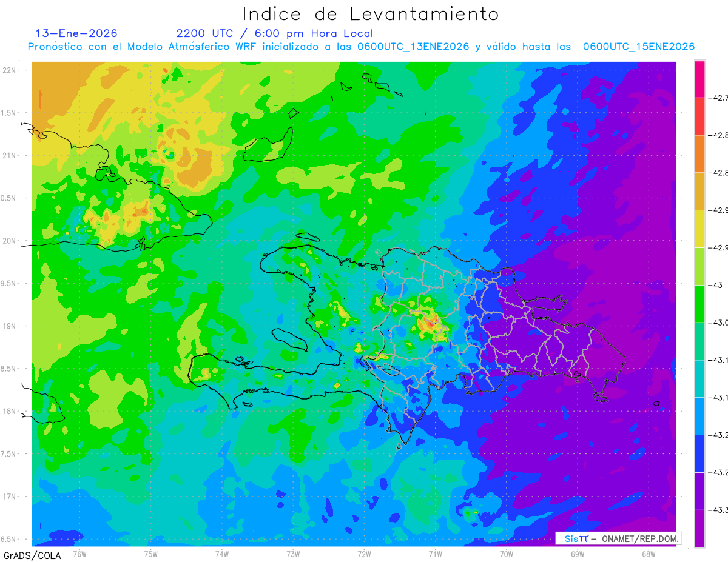
Task: Click the red swatch in the colorbar
Action: pos(699,116)
